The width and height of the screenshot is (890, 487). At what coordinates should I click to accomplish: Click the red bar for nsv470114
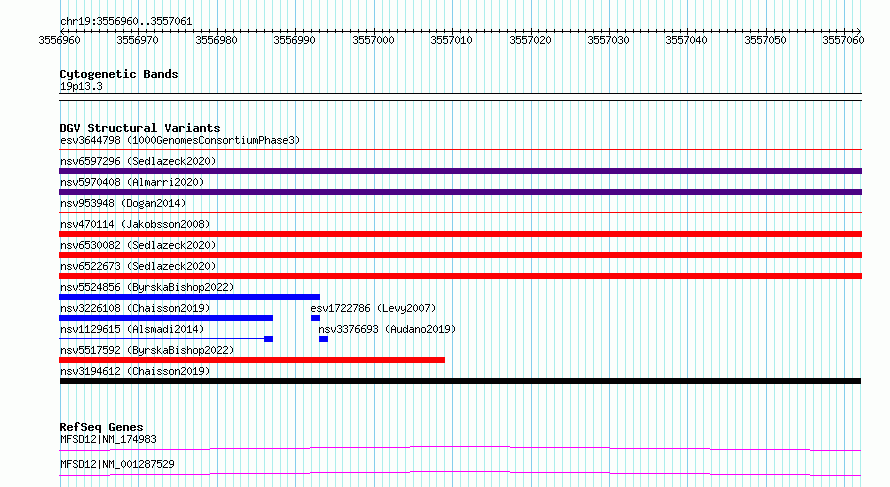pos(460,234)
